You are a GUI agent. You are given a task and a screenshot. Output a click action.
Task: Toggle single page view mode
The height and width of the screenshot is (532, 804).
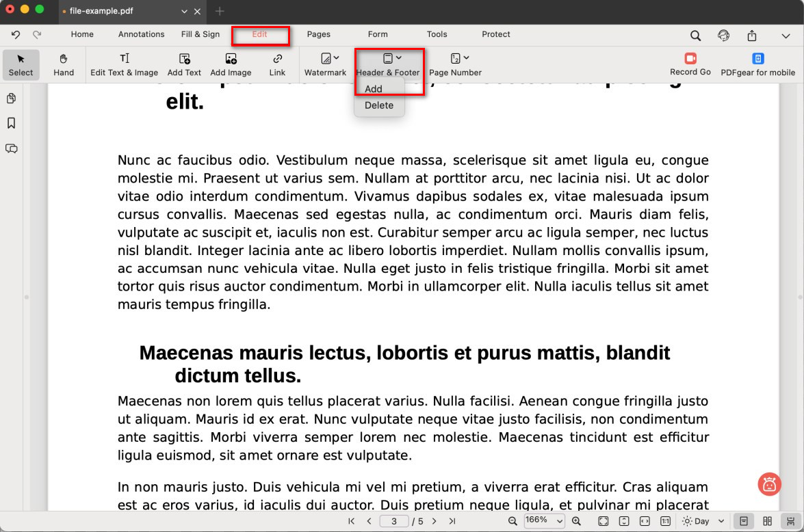pyautogui.click(x=744, y=521)
